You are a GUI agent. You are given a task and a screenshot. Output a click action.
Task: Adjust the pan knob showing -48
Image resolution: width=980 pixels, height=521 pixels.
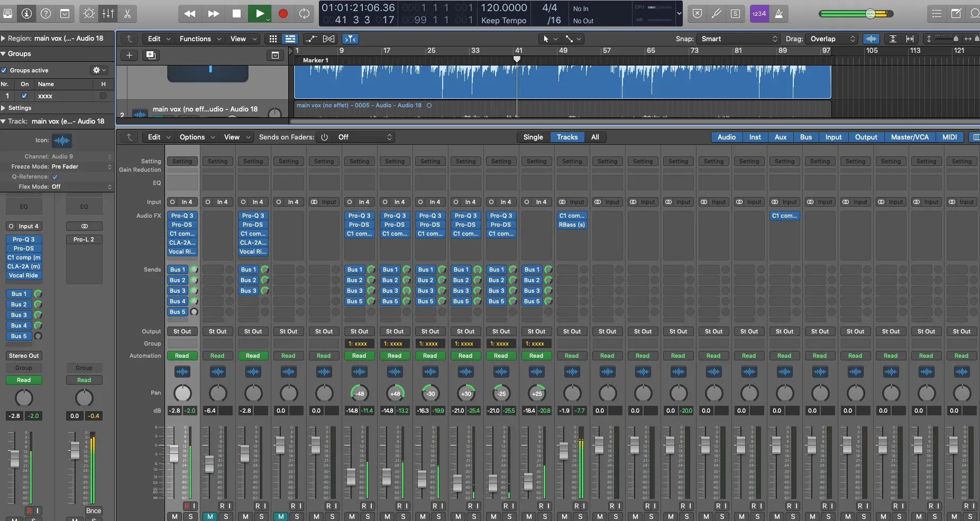[360, 393]
